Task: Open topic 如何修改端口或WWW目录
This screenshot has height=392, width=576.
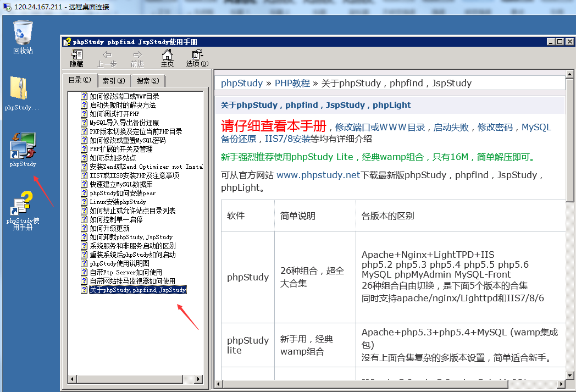Action: click(x=124, y=96)
